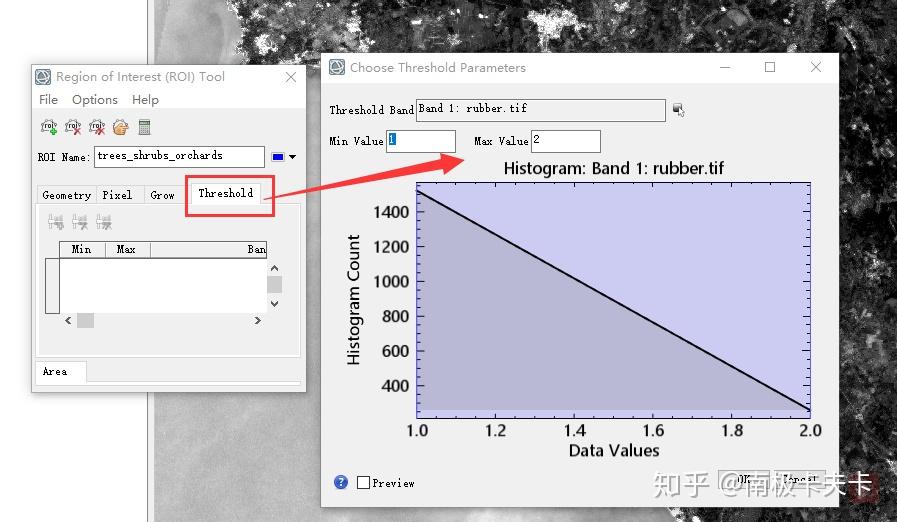Screen dimensions: 897x522
Task: Minimize the Choose Threshold Parameters dialog
Action: [725, 67]
